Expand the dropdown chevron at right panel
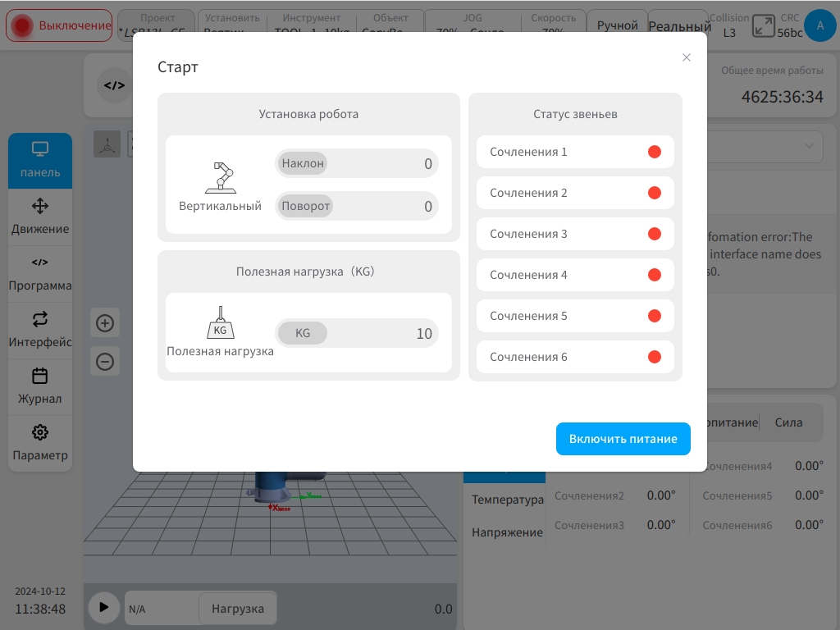Image resolution: width=840 pixels, height=630 pixels. pos(809,146)
